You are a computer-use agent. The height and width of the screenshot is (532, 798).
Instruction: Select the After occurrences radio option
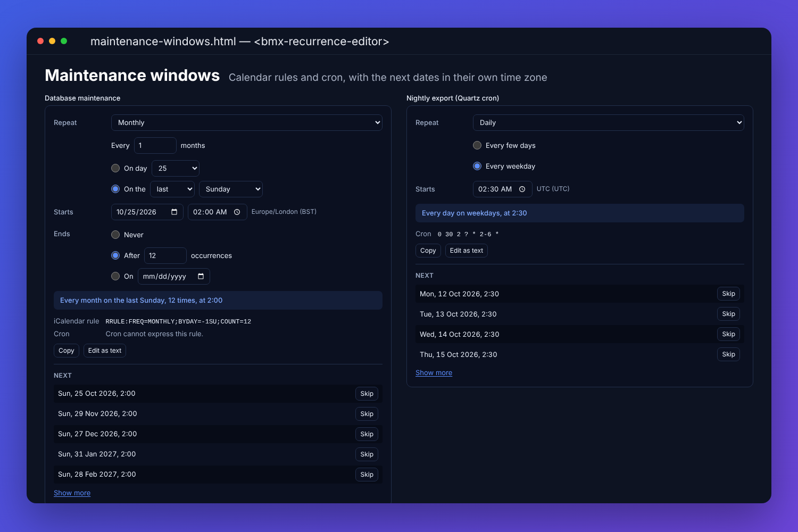[x=115, y=255]
